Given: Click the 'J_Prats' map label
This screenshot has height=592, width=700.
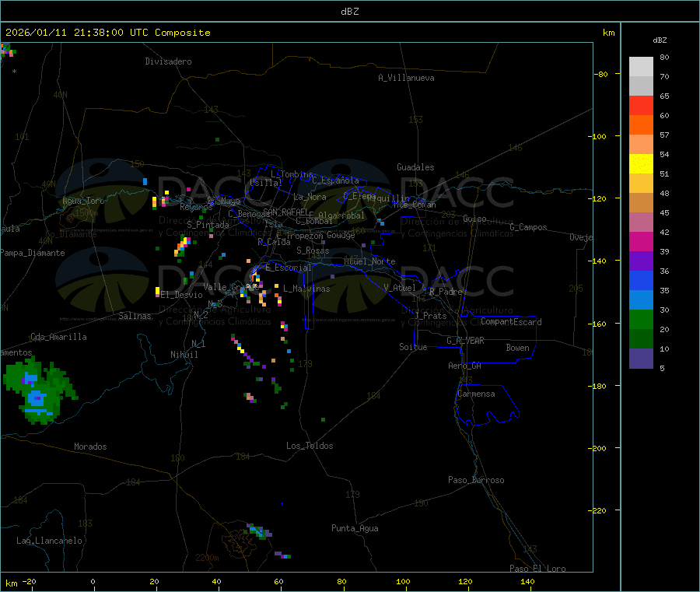Looking at the screenshot, I should (430, 316).
